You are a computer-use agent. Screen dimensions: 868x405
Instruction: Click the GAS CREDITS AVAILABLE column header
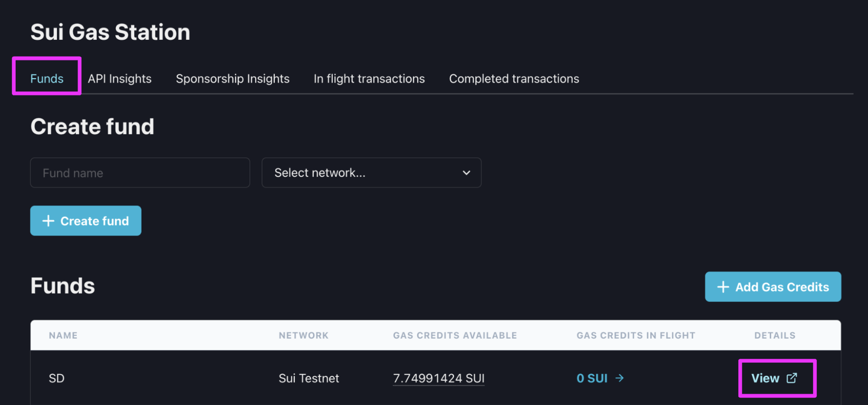[x=455, y=335]
